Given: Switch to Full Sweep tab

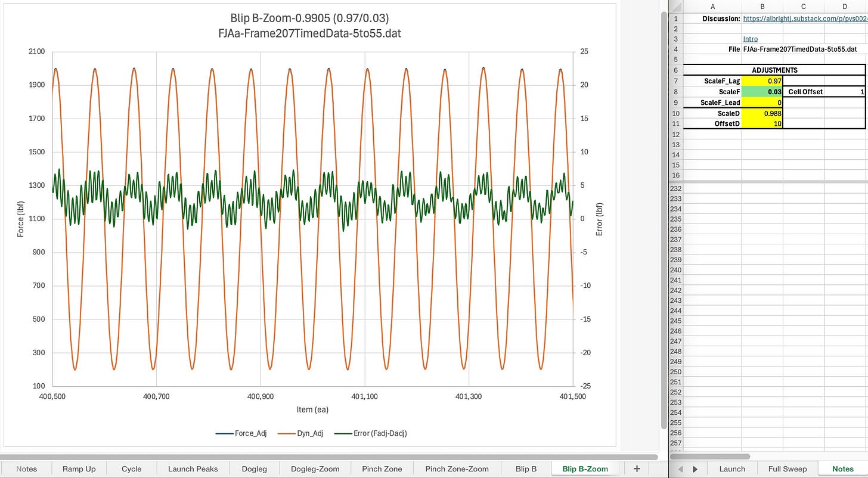Looking at the screenshot, I should pos(788,469).
